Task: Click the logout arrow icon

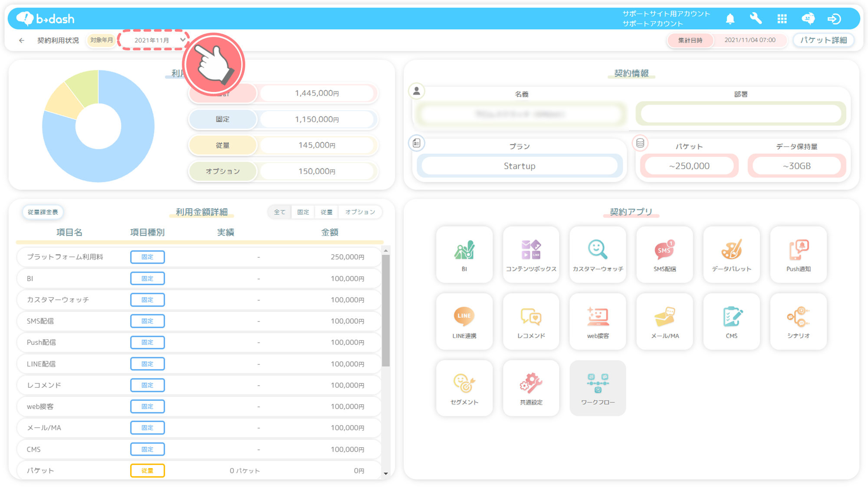Action: coord(834,19)
